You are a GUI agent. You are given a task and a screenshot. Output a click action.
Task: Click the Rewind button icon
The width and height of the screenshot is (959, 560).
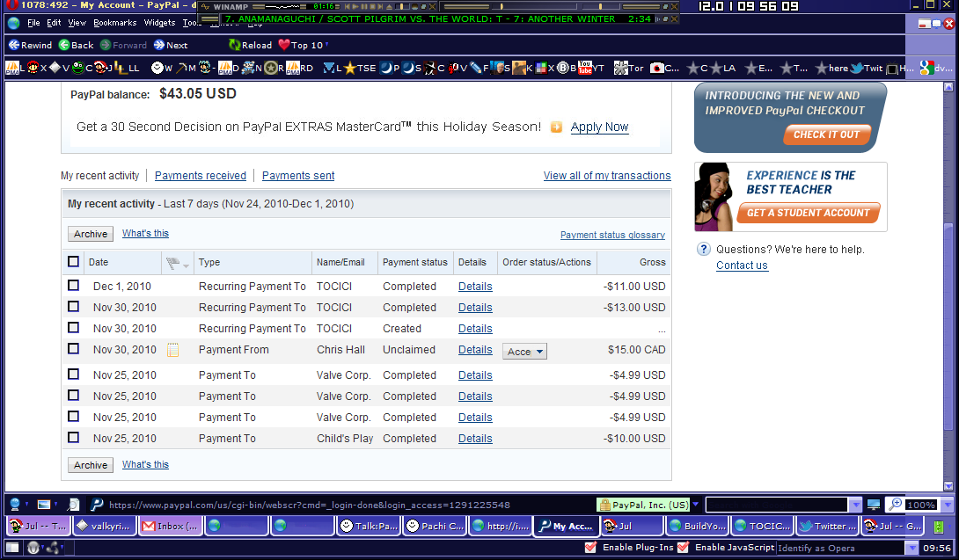pyautogui.click(x=14, y=45)
